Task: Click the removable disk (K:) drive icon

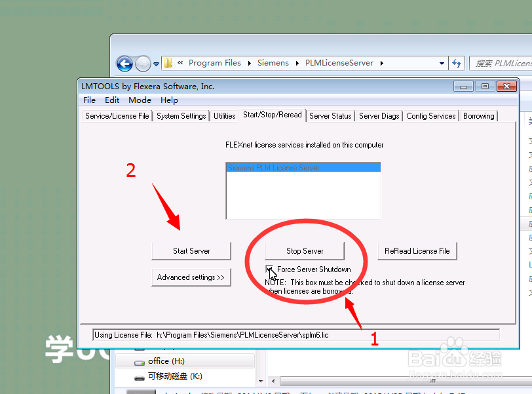Action: [140, 378]
